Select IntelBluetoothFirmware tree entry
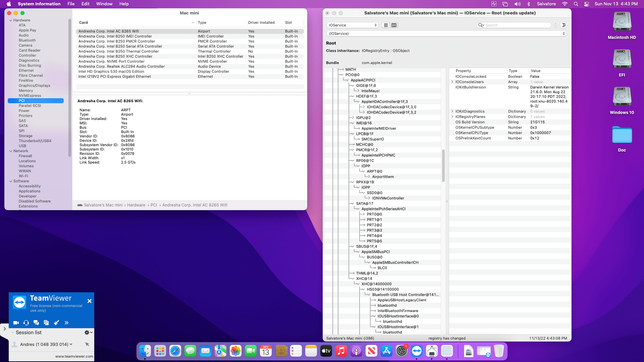This screenshot has height=362, width=644. pyautogui.click(x=398, y=311)
